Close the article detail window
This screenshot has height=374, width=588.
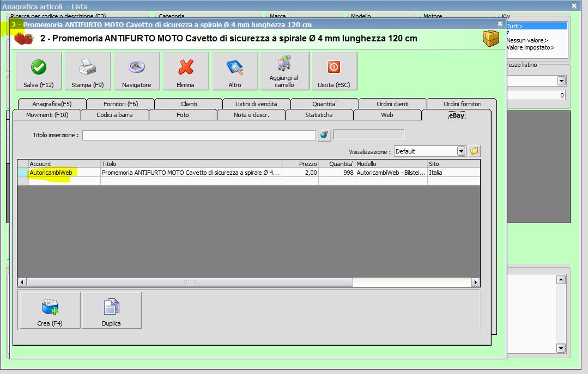tap(500, 24)
